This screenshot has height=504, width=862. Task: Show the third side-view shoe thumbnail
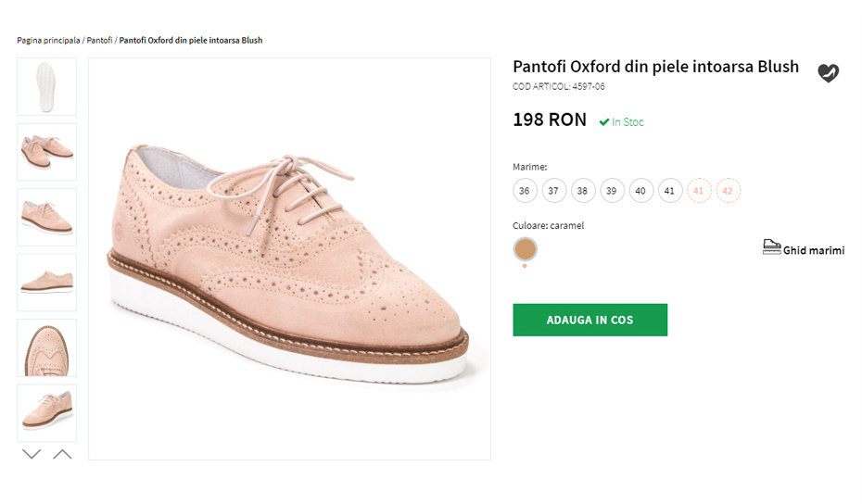pos(46,217)
